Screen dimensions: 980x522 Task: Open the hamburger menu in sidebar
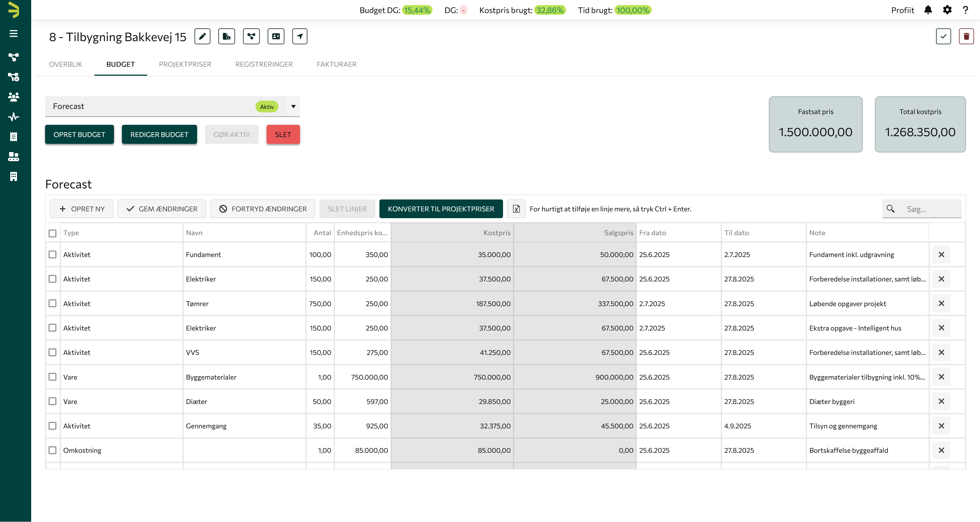click(x=14, y=33)
